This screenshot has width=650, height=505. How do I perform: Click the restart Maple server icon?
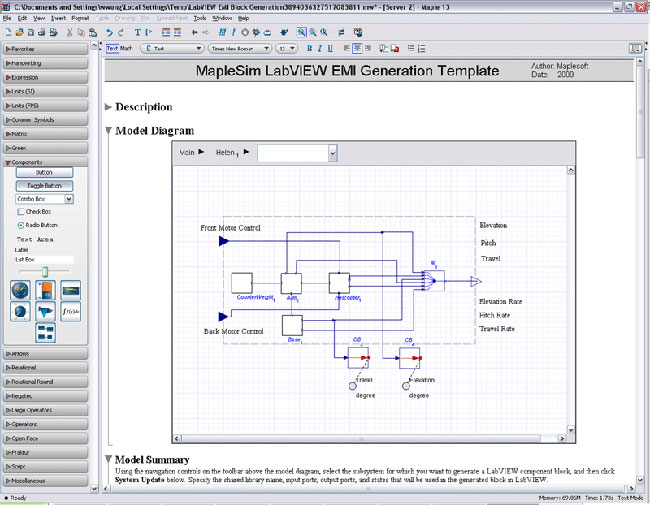click(267, 32)
